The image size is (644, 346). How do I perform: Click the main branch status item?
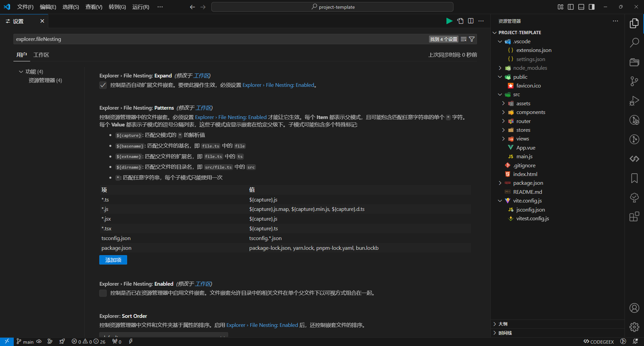(25, 342)
